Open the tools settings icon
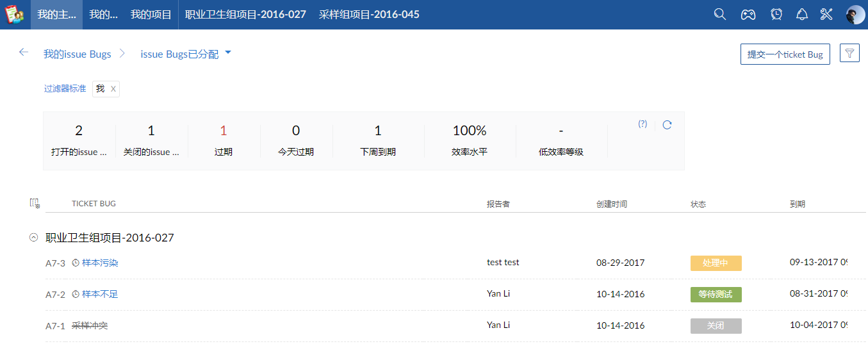Viewport: 868px width, 344px height. 826,14
